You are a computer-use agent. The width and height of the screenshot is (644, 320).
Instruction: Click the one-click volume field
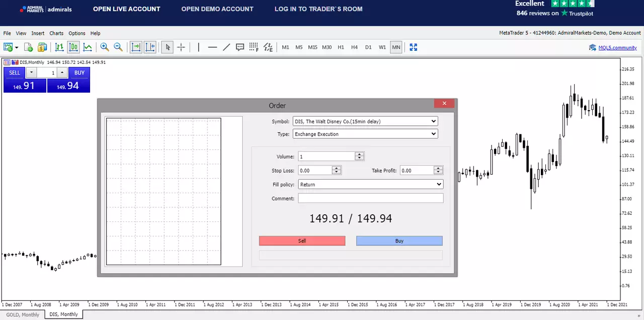pos(47,73)
